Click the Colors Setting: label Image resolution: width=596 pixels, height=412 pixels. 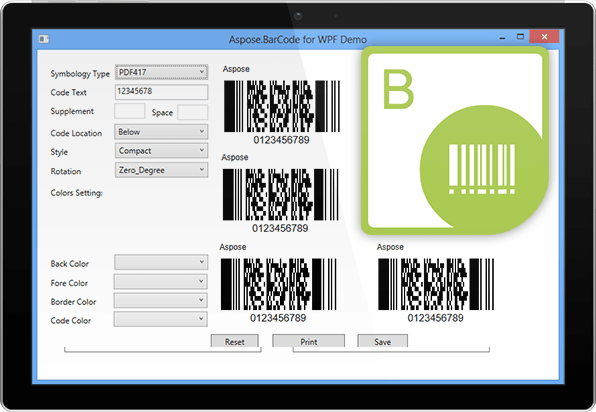tap(76, 193)
